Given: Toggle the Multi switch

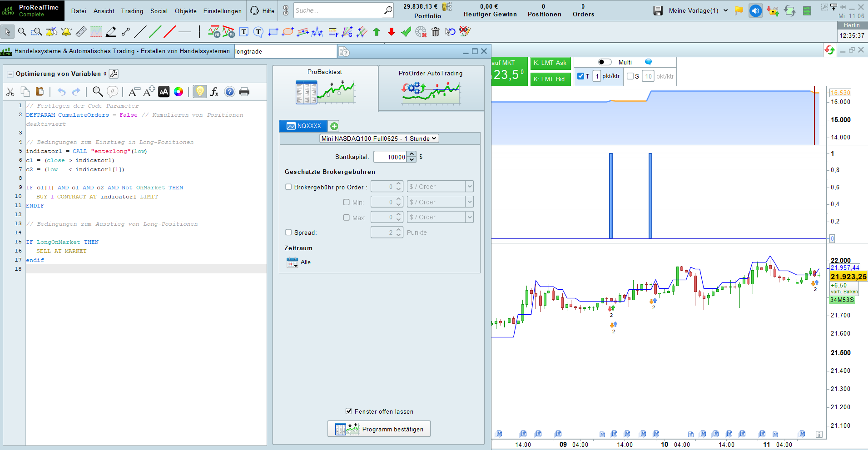Looking at the screenshot, I should 605,62.
